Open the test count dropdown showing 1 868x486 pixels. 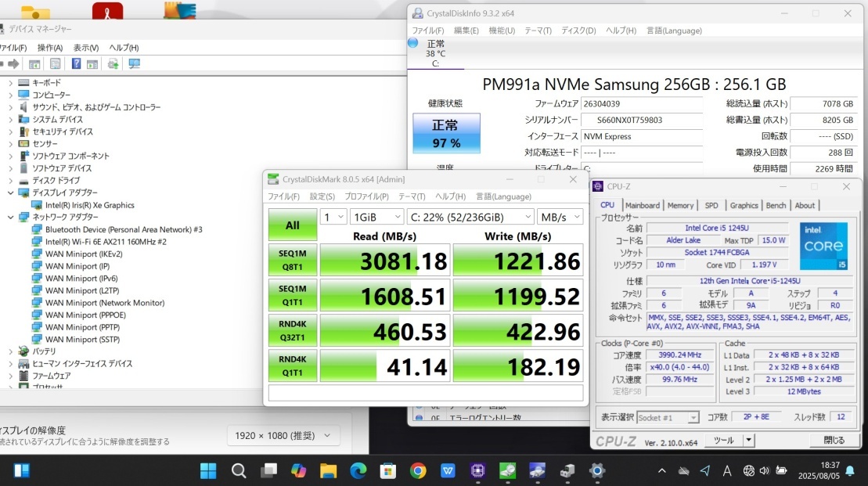(x=333, y=217)
